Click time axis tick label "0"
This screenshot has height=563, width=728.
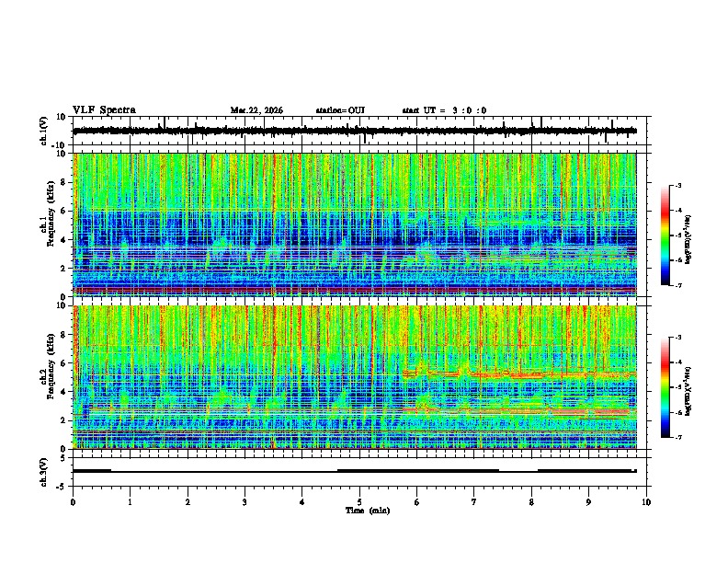click(x=73, y=502)
